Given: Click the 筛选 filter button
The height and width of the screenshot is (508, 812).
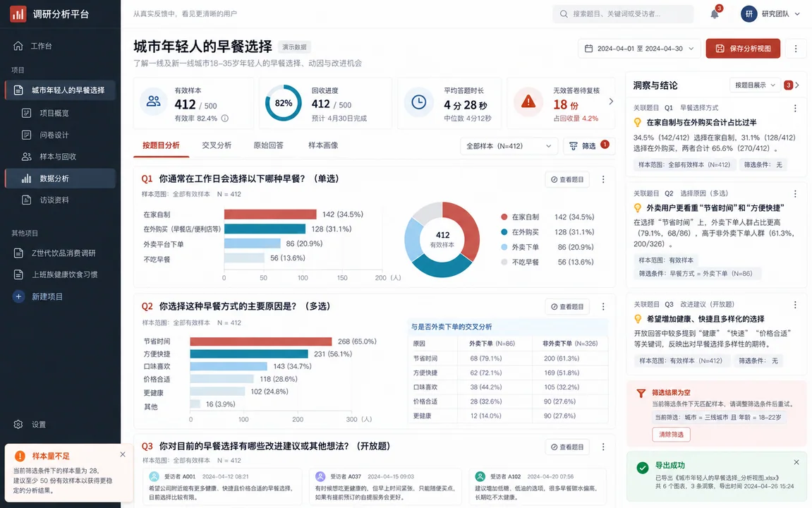Looking at the screenshot, I should click(589, 146).
